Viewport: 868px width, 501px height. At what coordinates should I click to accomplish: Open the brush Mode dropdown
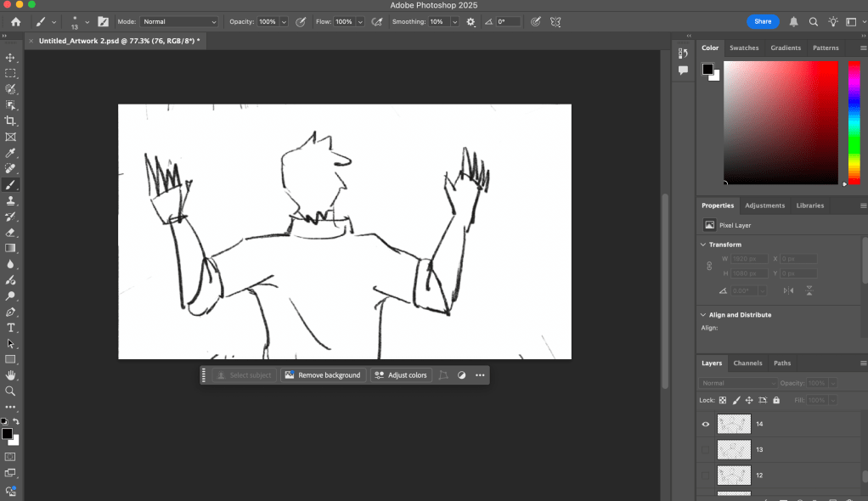pos(178,21)
